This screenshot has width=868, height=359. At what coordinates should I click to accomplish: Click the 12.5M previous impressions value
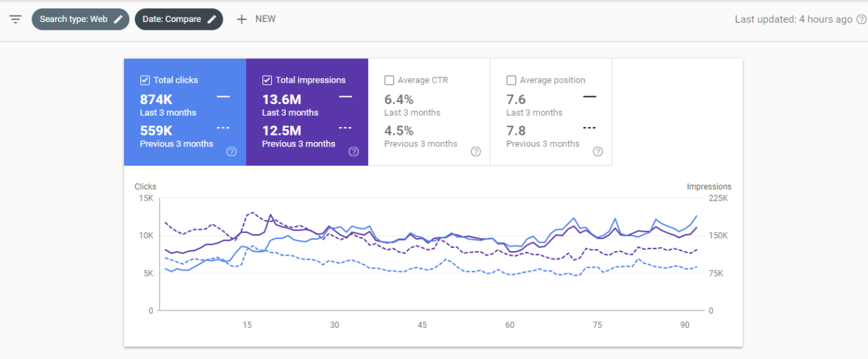click(282, 130)
